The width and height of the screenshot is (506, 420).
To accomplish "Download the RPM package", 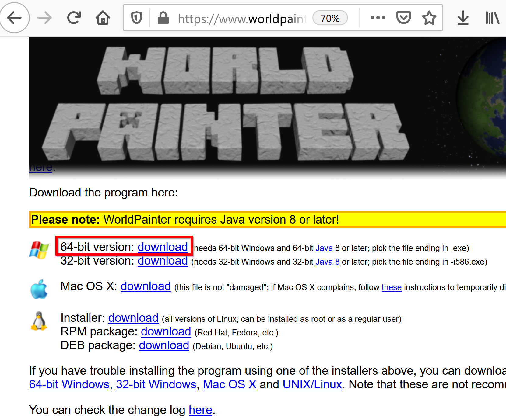I will tap(166, 331).
